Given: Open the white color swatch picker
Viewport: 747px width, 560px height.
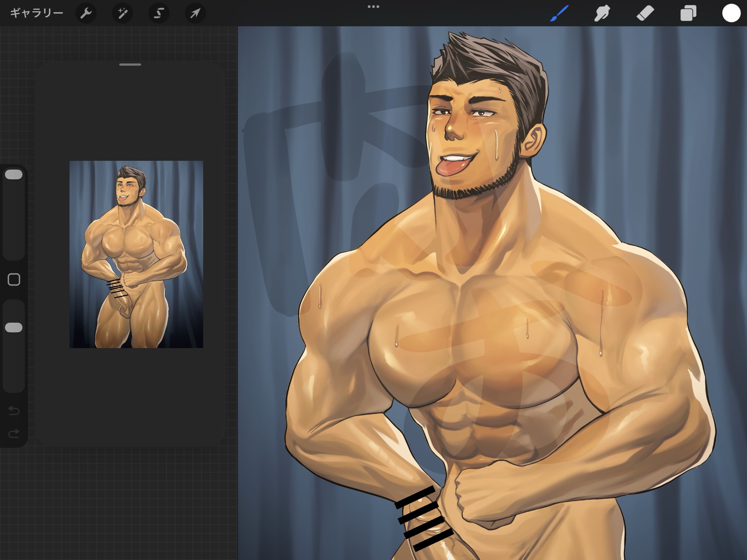Looking at the screenshot, I should (x=731, y=13).
